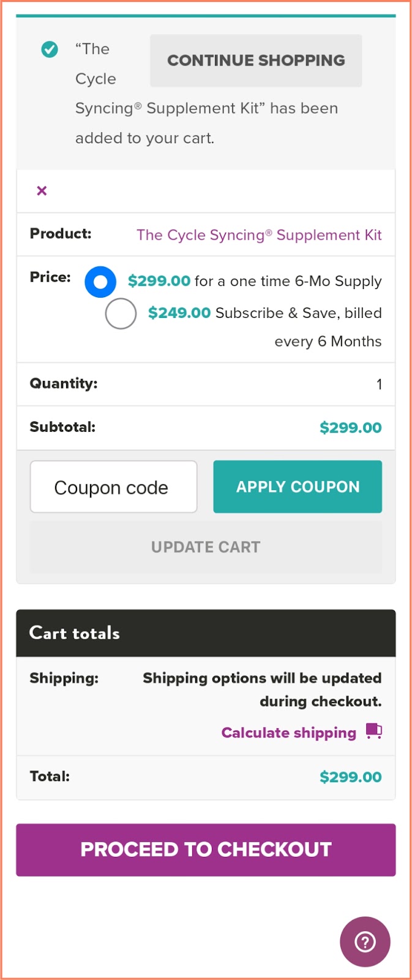Screen dimensions: 412x980
Task: Click the added-to-cart confirmation message
Action: coord(206,108)
